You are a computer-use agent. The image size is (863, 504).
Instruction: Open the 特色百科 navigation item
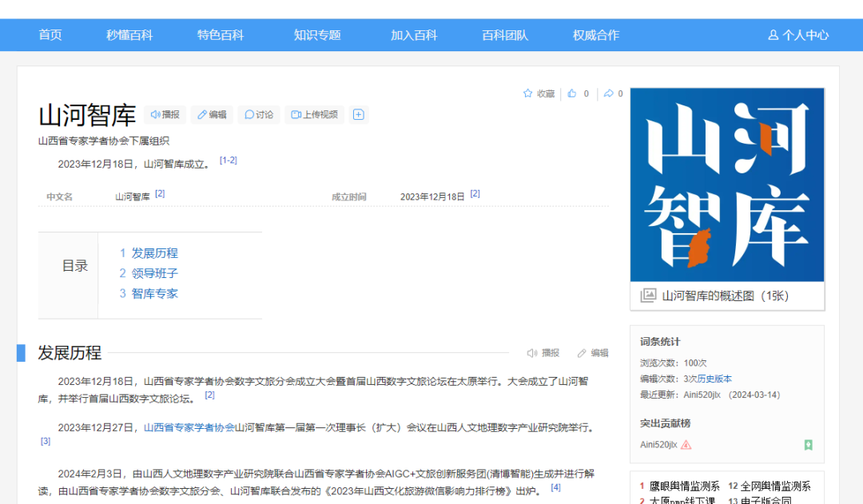point(221,35)
